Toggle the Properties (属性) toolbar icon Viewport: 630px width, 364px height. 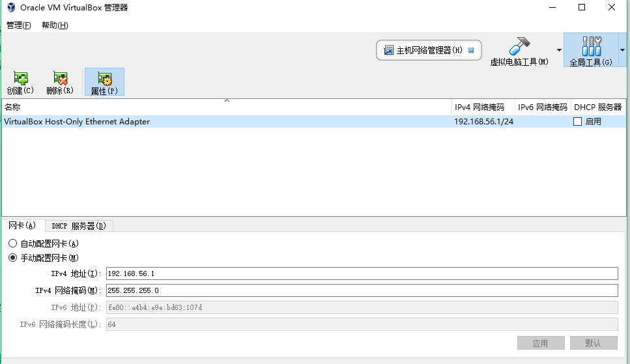[x=104, y=82]
